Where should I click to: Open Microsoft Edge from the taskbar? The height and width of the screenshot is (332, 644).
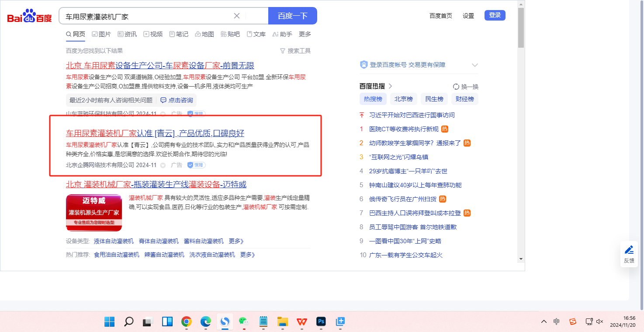tap(206, 322)
